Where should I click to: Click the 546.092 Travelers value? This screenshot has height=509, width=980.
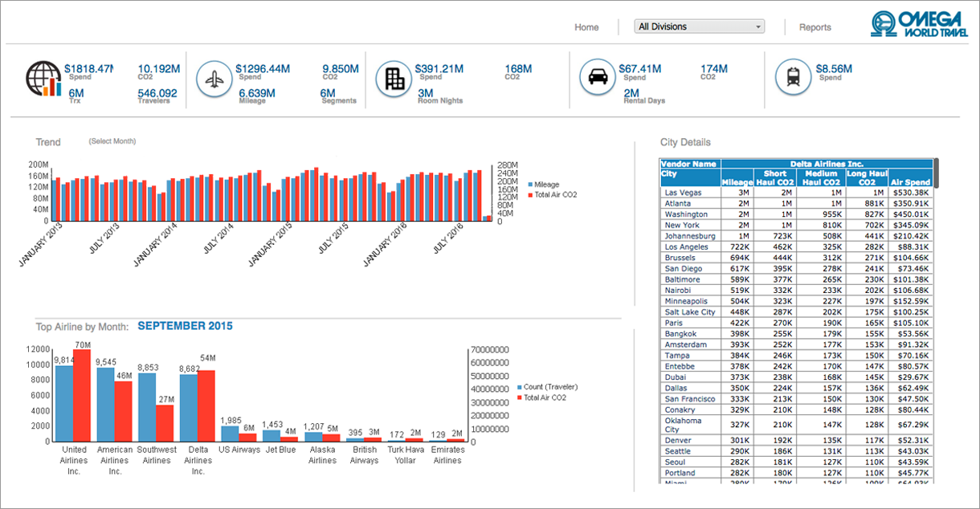(x=157, y=93)
